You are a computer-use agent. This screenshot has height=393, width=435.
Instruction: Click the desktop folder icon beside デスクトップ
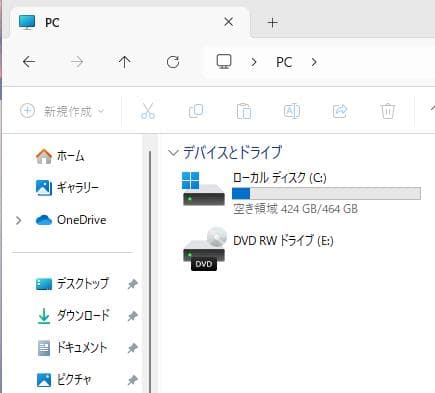(x=44, y=284)
